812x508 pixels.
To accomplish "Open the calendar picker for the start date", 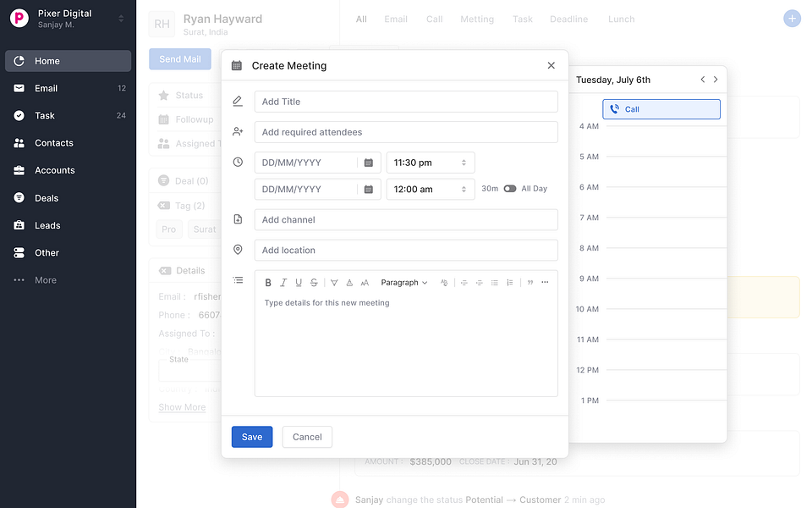I will [x=370, y=162].
